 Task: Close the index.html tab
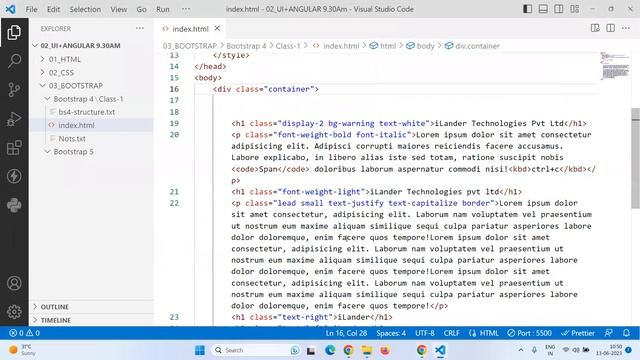217,28
